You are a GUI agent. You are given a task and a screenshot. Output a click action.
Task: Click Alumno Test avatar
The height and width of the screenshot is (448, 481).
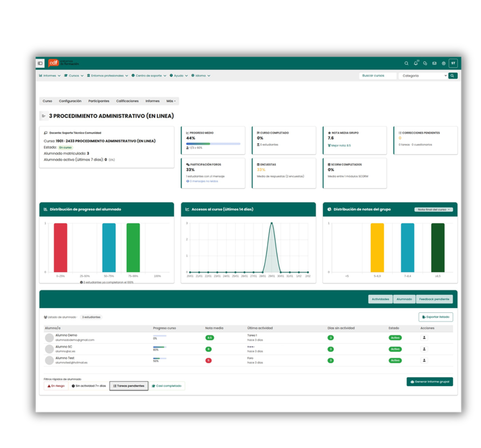click(49, 360)
